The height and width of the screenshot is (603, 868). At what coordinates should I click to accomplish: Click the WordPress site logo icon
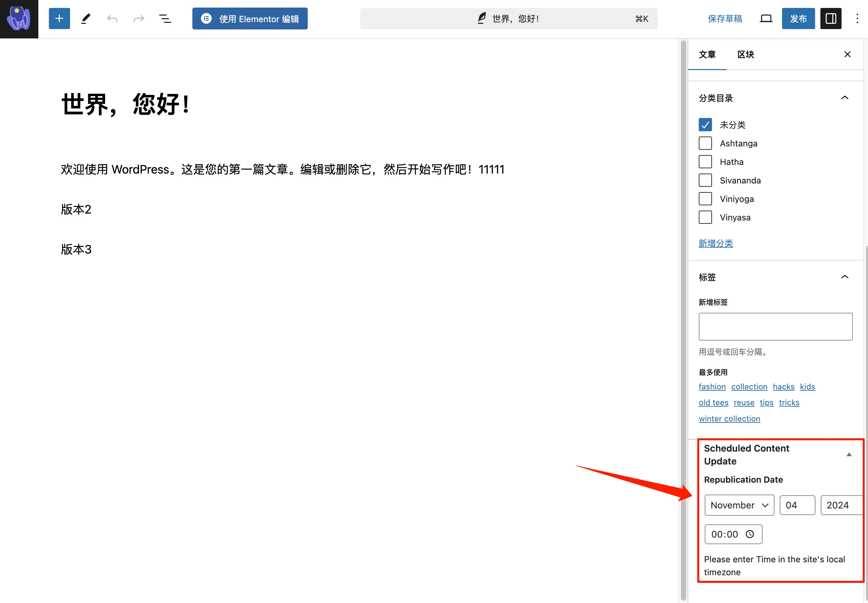tap(19, 19)
